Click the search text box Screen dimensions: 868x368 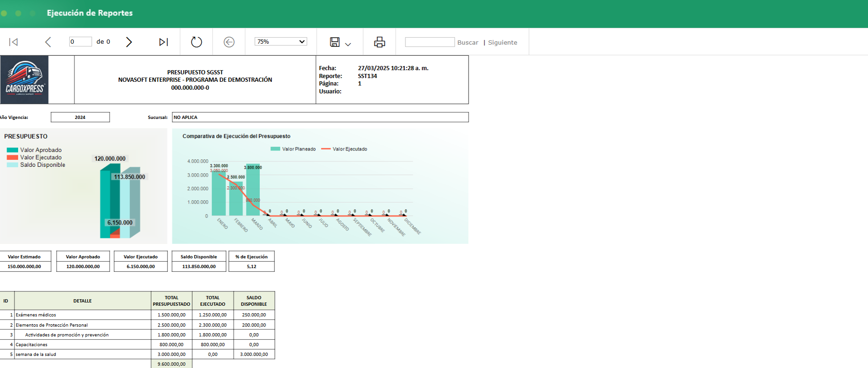[x=430, y=42]
